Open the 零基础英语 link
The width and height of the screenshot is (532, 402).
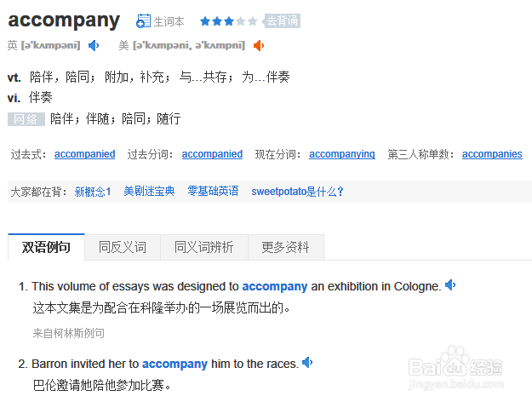coord(213,192)
